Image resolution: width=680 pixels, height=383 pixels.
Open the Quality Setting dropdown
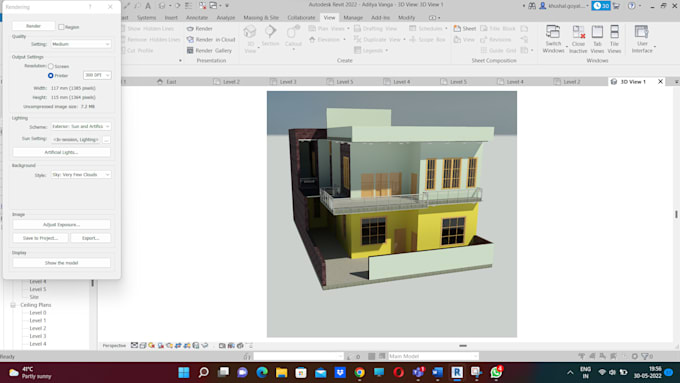[x=81, y=44]
